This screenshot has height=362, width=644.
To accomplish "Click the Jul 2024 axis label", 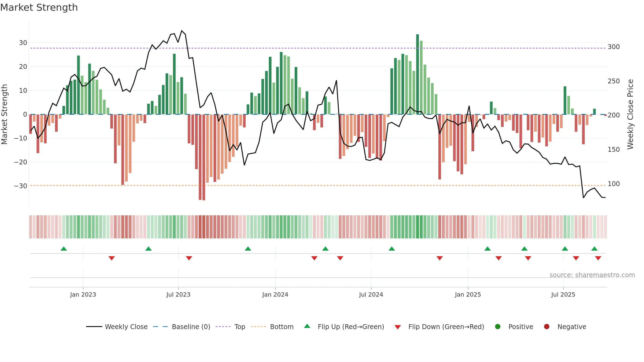I will 371,294.
